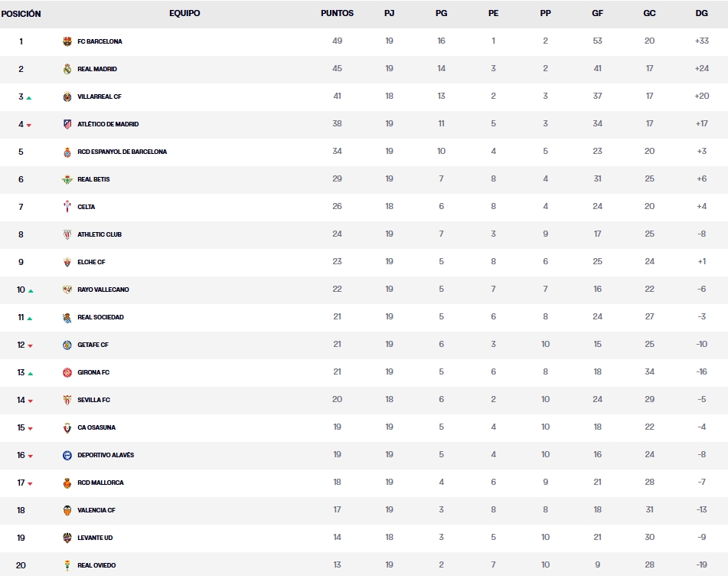Click red down arrow beside position 4

[x=29, y=126]
